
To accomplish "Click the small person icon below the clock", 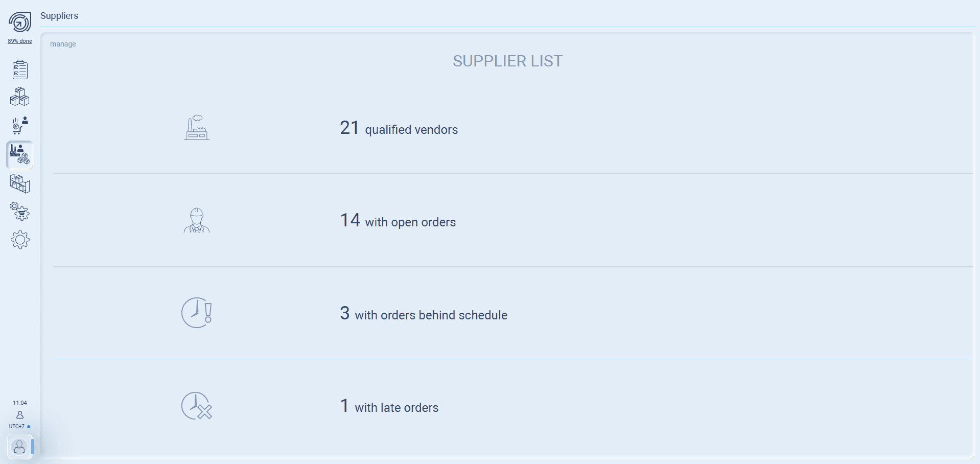I will click(20, 415).
